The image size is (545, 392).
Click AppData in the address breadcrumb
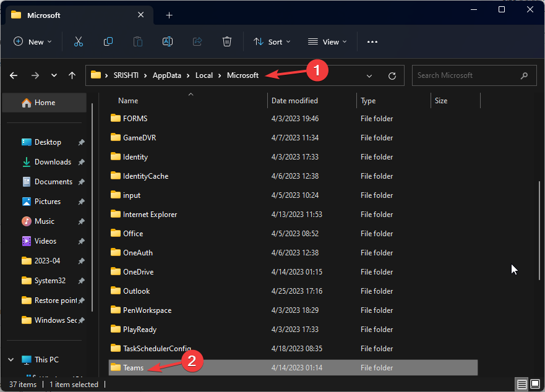coord(168,75)
